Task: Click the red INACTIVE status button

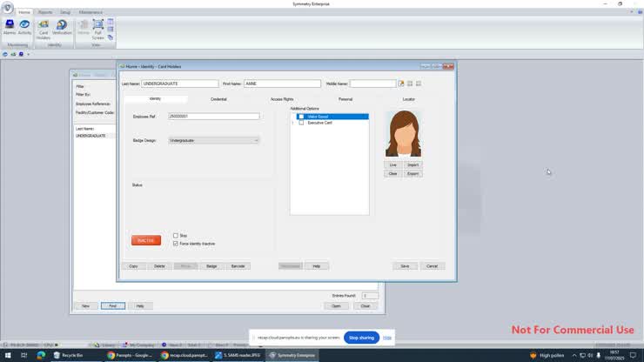Action: pyautogui.click(x=146, y=240)
